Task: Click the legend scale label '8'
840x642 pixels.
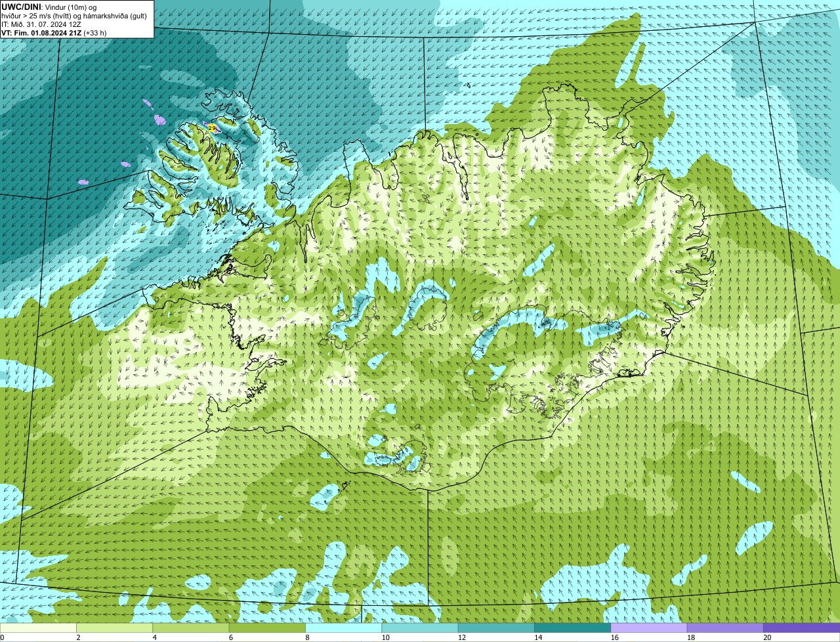Action: (307, 637)
